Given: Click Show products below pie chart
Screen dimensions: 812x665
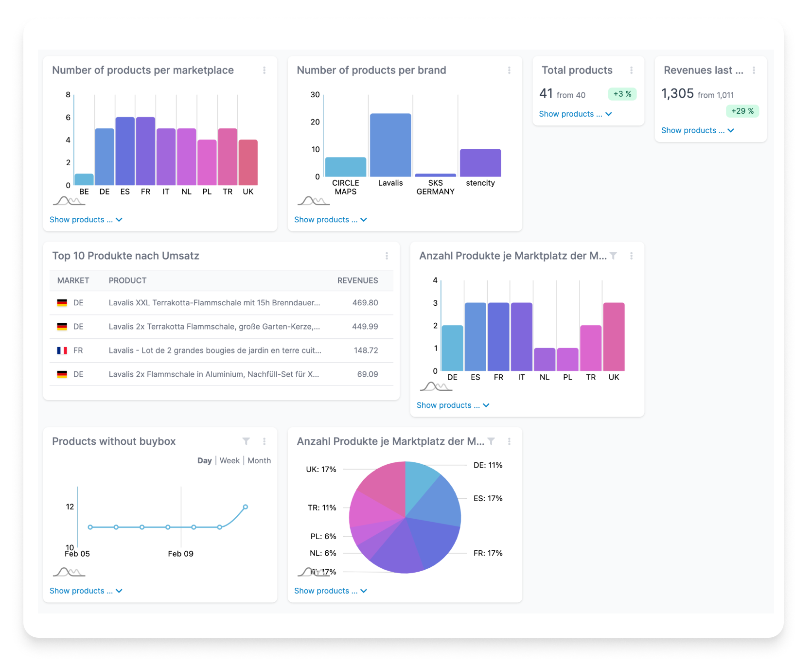Looking at the screenshot, I should pyautogui.click(x=331, y=591).
